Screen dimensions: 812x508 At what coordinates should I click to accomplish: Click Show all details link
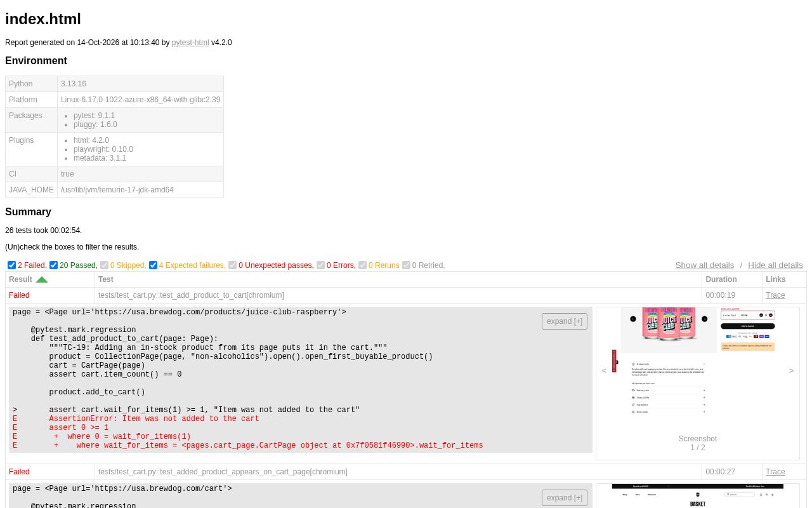coord(705,265)
